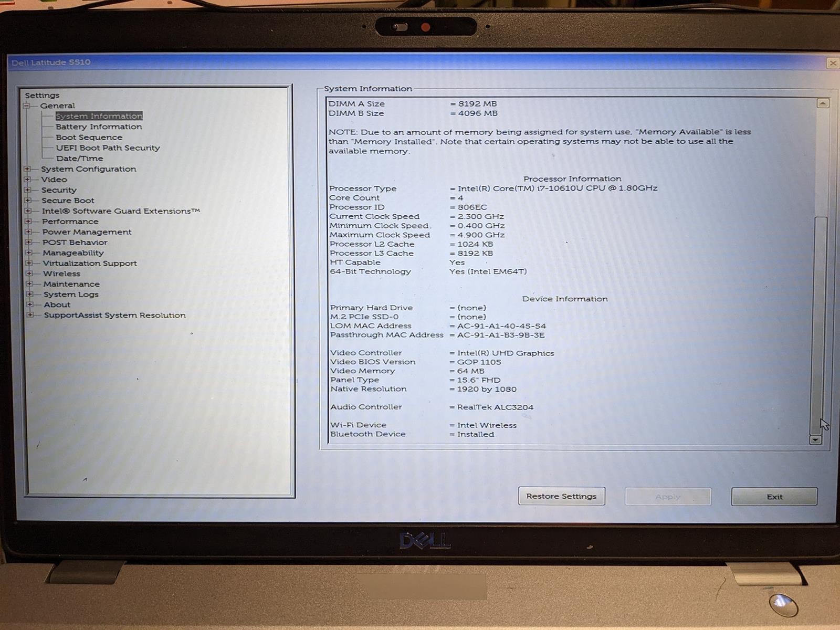Expand the Wireless node
The height and width of the screenshot is (630, 840).
pyautogui.click(x=29, y=274)
